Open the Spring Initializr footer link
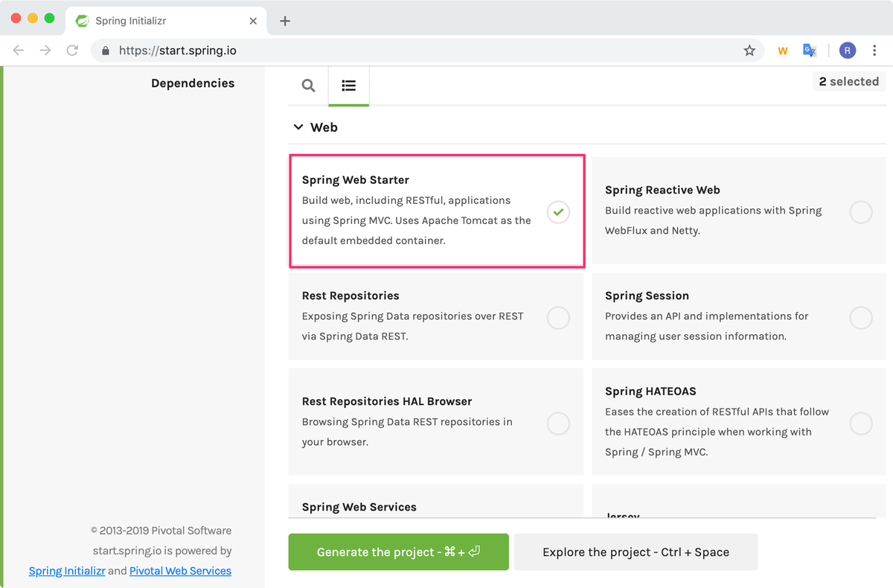The image size is (893, 588). coord(67,571)
